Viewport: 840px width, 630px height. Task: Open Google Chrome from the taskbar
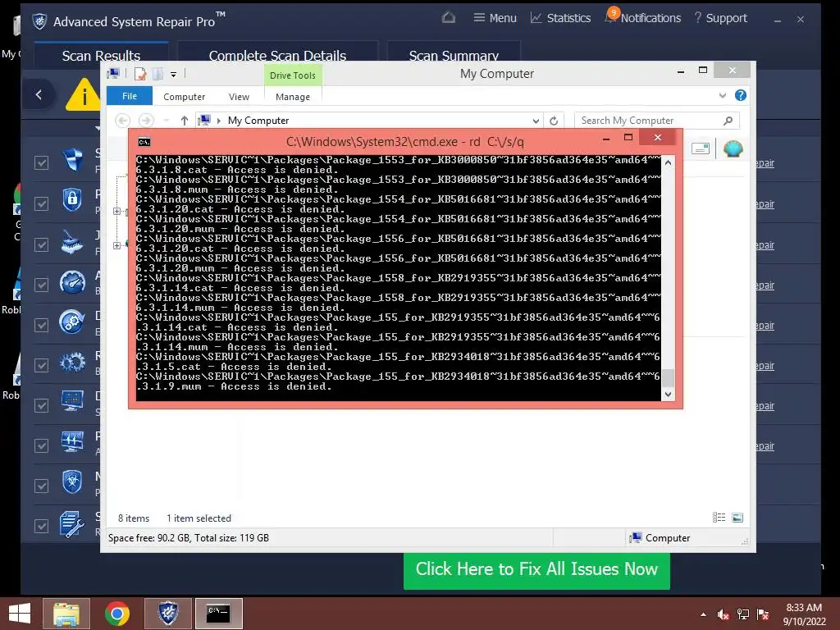tap(116, 614)
